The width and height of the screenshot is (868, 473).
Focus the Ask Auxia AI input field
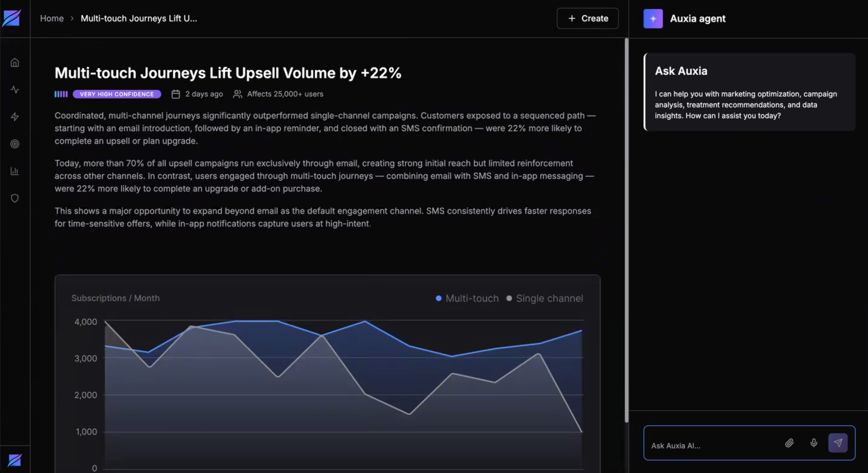[x=711, y=445]
